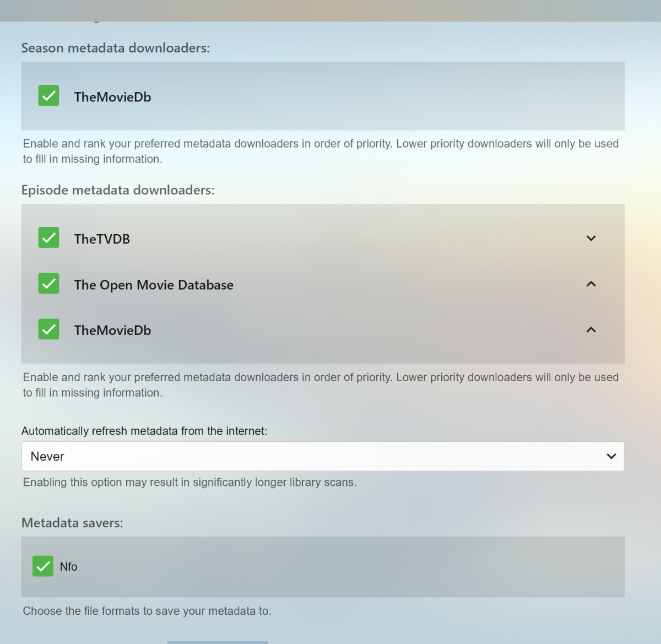The width and height of the screenshot is (661, 644).
Task: Click TheMovieDb label in season downloaders
Action: click(112, 97)
